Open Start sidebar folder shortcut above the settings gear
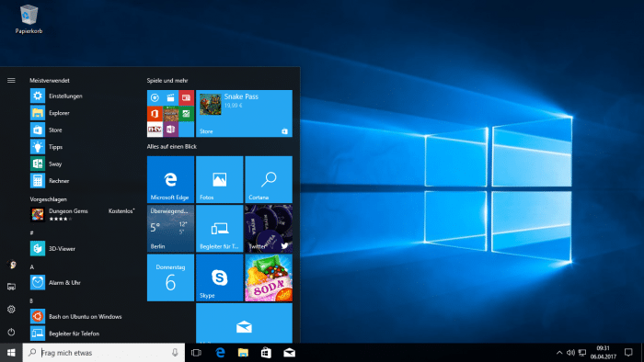Screen dimensions: 644x362 tap(11, 287)
